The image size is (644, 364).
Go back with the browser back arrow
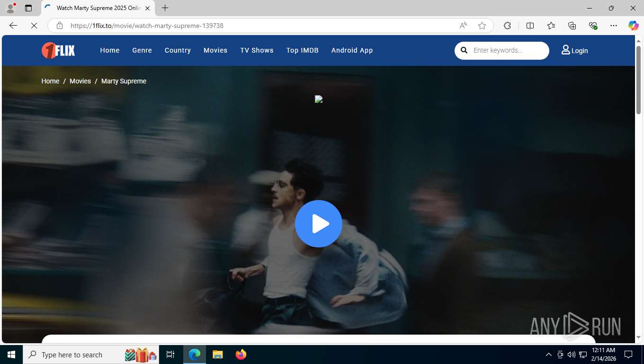[x=13, y=26]
